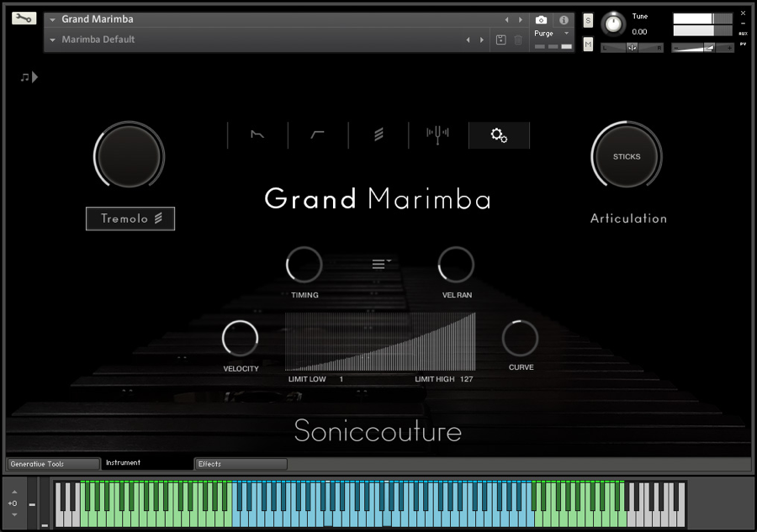Open the tuning fork page icon
The width and height of the screenshot is (757, 532).
click(438, 135)
